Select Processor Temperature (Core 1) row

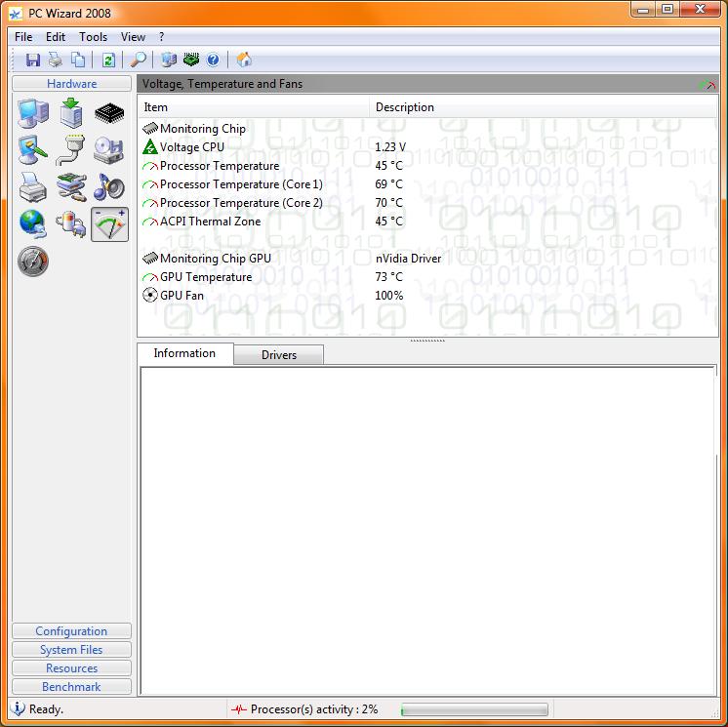[x=427, y=184]
